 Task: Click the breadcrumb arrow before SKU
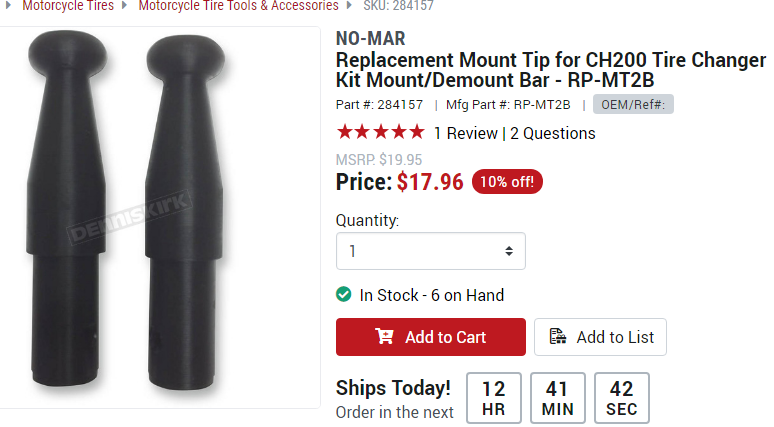[350, 5]
